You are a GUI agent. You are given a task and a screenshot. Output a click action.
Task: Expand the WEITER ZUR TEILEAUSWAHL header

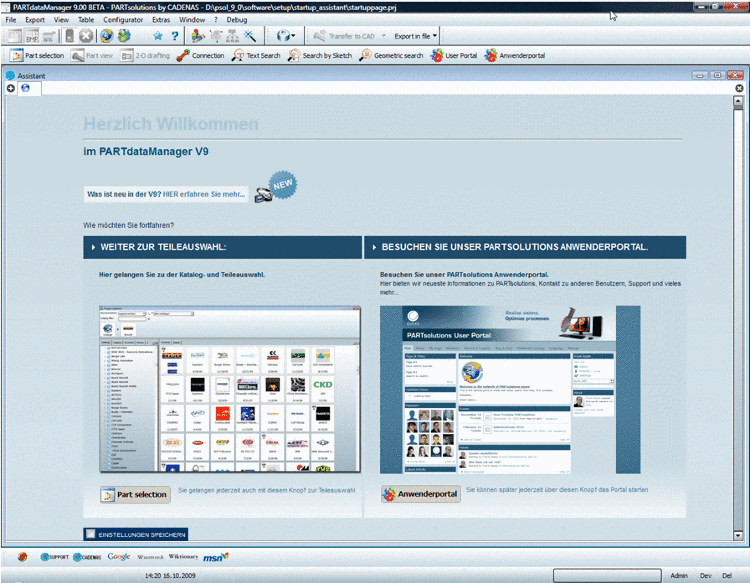click(x=222, y=247)
